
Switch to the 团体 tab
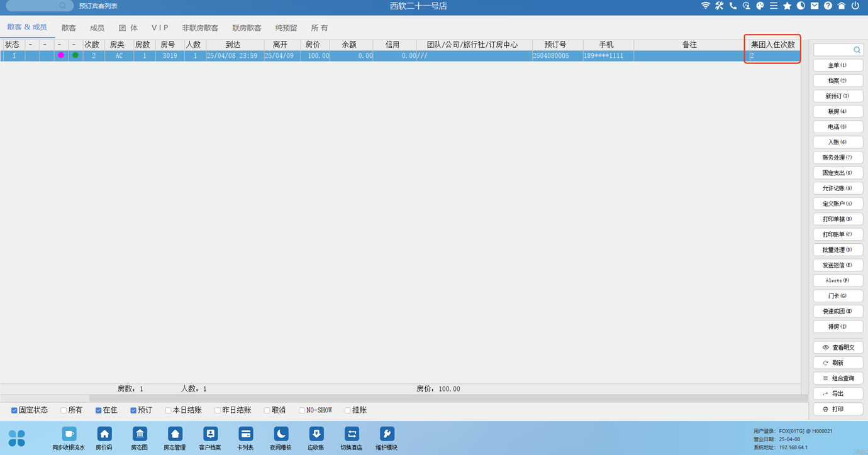coord(128,28)
